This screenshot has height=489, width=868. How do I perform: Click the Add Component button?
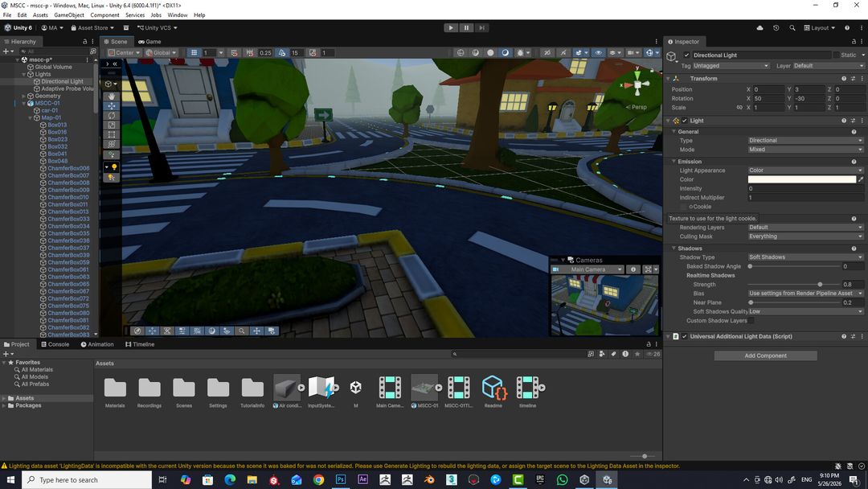765,356
